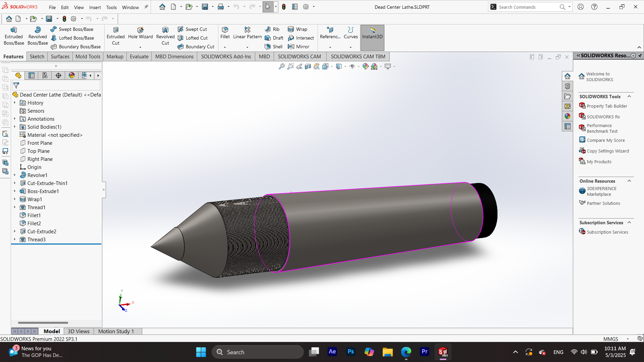This screenshot has height=362, width=644.
Task: Toggle the task pane auto-hide pin
Action: point(640,56)
